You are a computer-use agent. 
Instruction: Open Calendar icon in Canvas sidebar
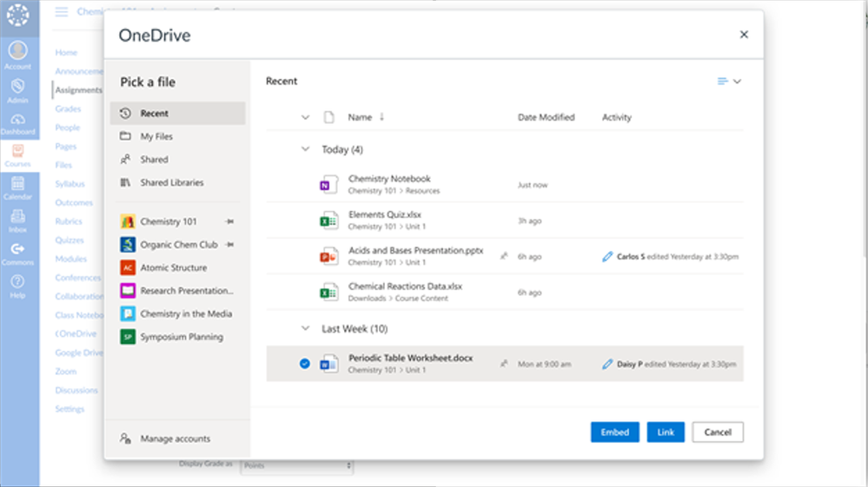coord(17,183)
